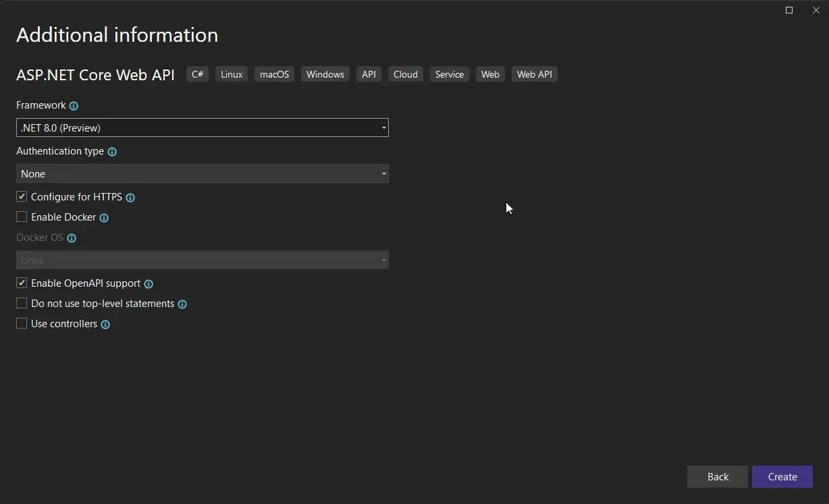Click the Framework info icon

(x=73, y=105)
